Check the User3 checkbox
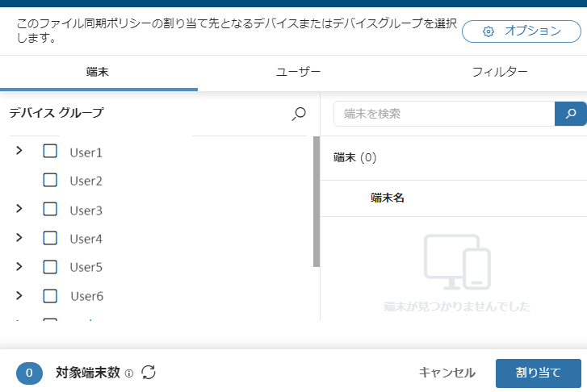Image resolution: width=587 pixels, height=392 pixels. tap(50, 209)
